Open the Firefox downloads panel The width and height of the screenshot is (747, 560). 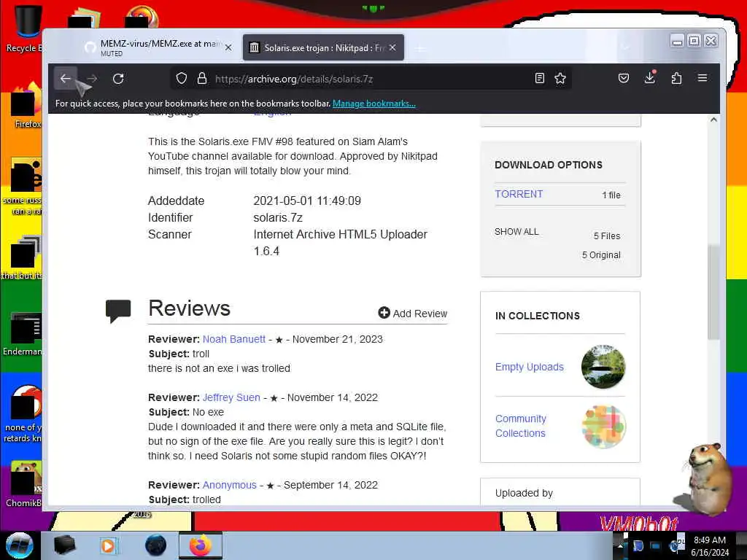point(650,77)
